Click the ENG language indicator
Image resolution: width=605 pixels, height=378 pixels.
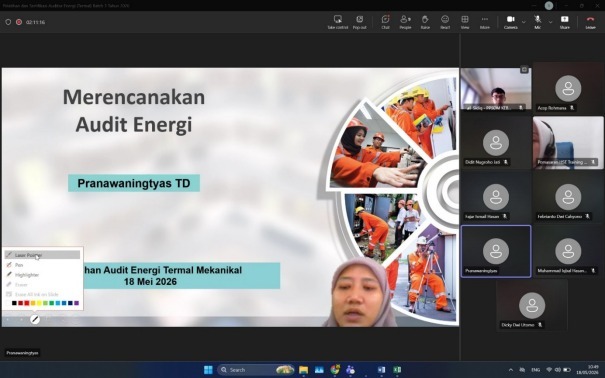click(535, 370)
